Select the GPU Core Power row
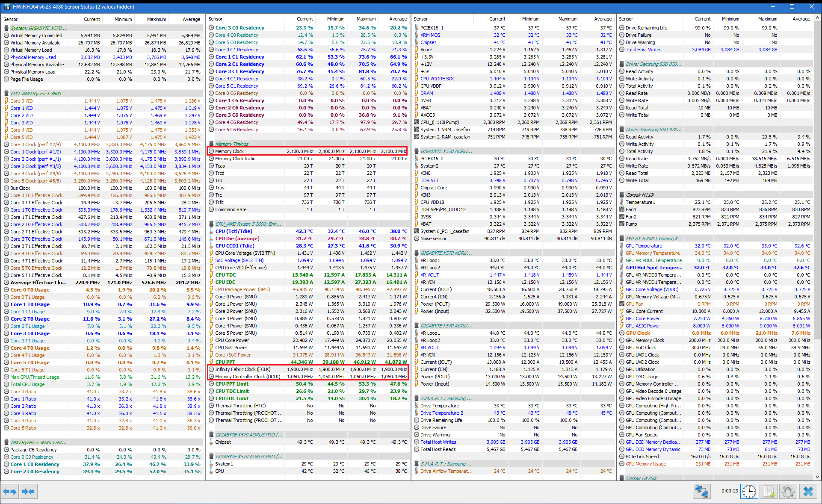 coord(715,318)
